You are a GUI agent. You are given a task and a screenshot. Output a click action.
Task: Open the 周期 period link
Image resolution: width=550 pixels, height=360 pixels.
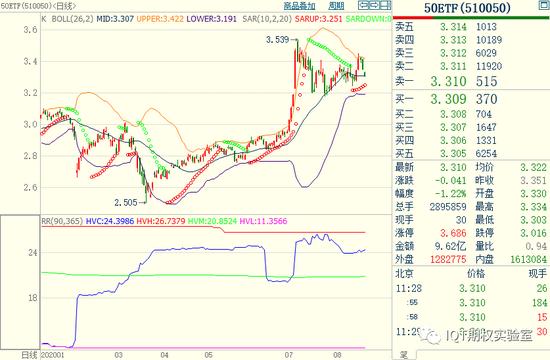coord(336,6)
